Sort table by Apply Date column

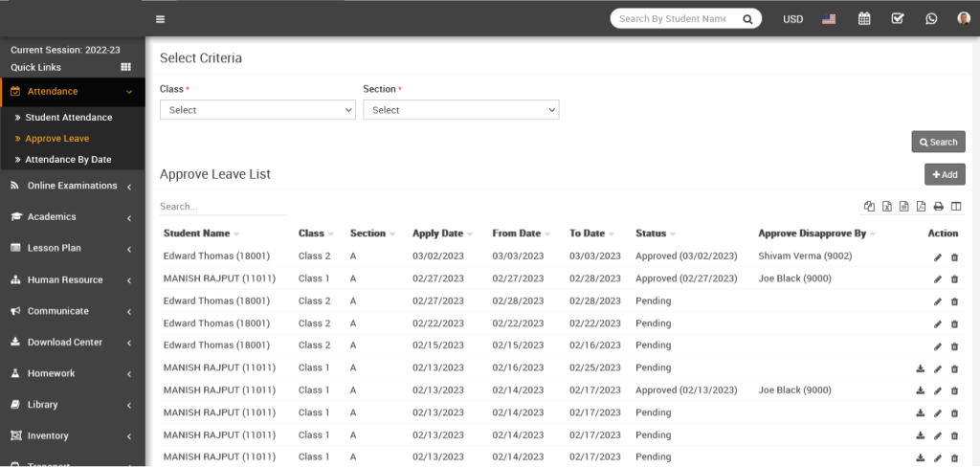coord(437,233)
